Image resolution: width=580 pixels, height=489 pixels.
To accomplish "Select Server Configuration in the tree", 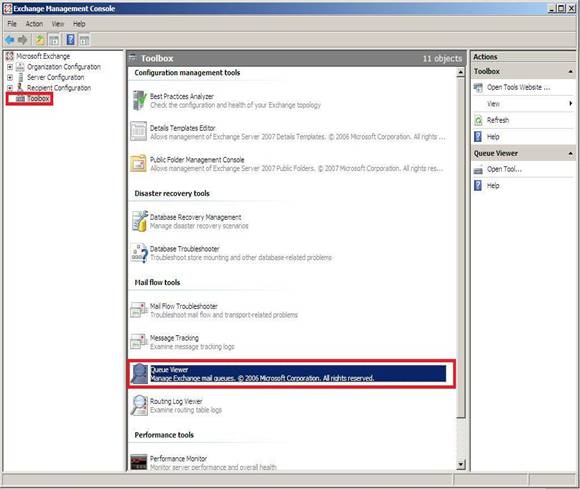I will click(x=55, y=77).
